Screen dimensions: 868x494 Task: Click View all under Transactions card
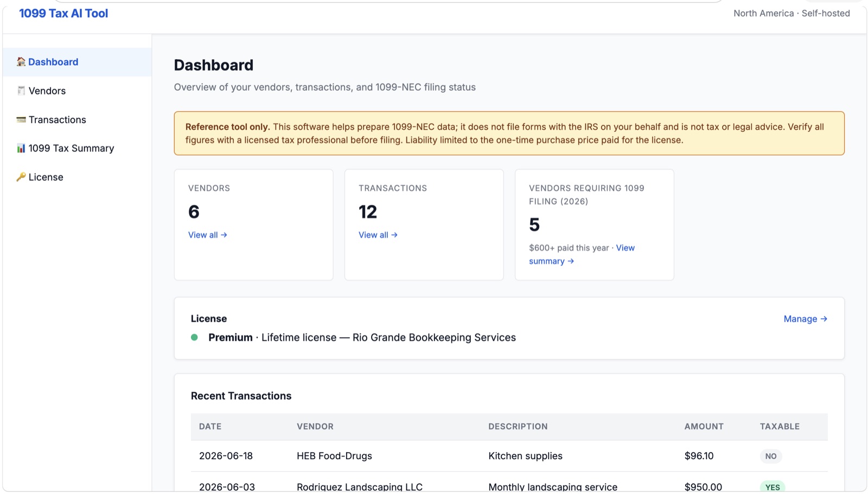[378, 235]
